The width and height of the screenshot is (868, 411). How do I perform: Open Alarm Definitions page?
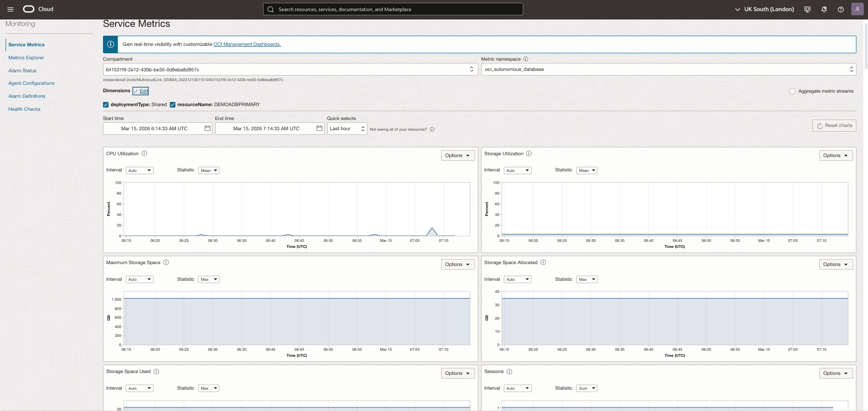click(27, 96)
